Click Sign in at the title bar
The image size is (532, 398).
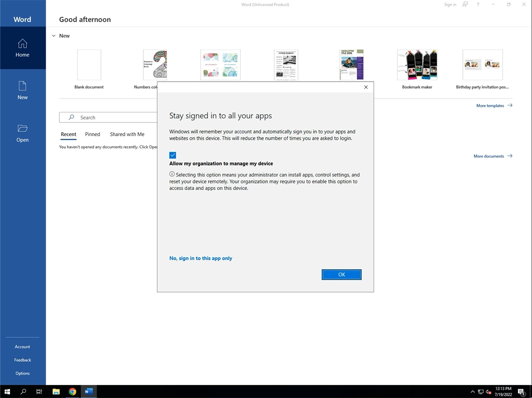(x=450, y=4)
